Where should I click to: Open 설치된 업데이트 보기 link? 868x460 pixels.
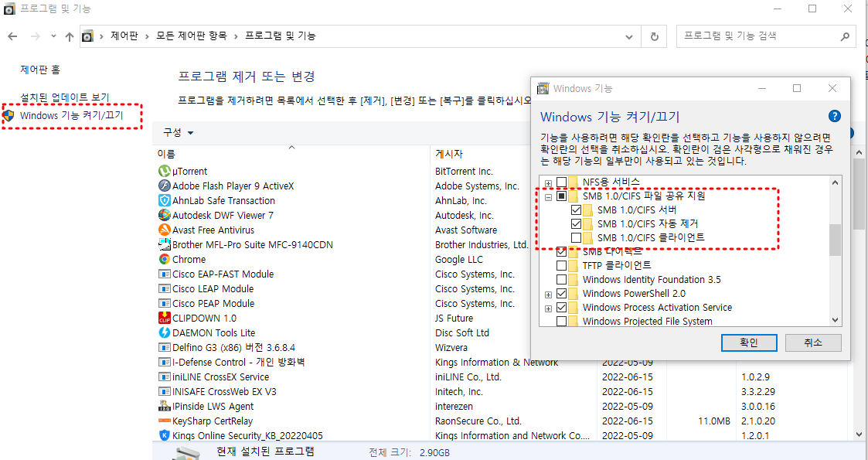click(x=65, y=97)
